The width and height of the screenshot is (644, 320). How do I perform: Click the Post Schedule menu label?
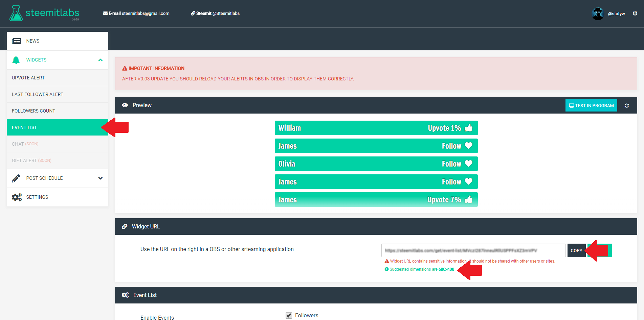[44, 178]
